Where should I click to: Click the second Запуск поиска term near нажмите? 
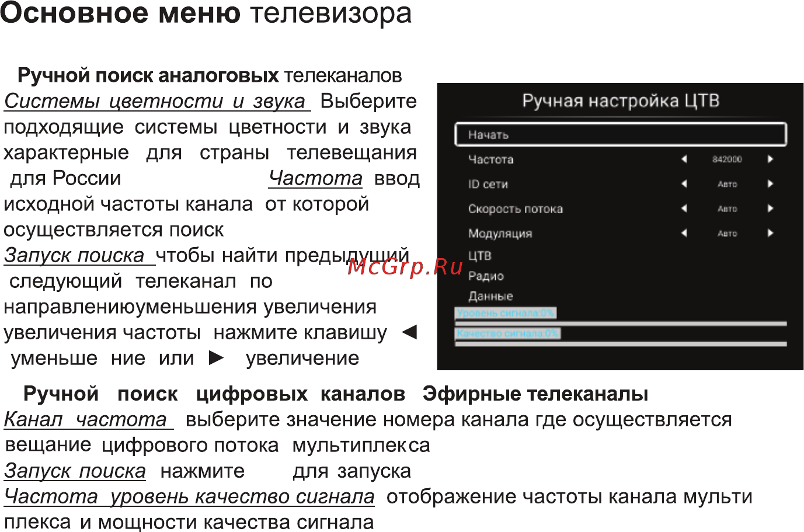click(x=75, y=471)
